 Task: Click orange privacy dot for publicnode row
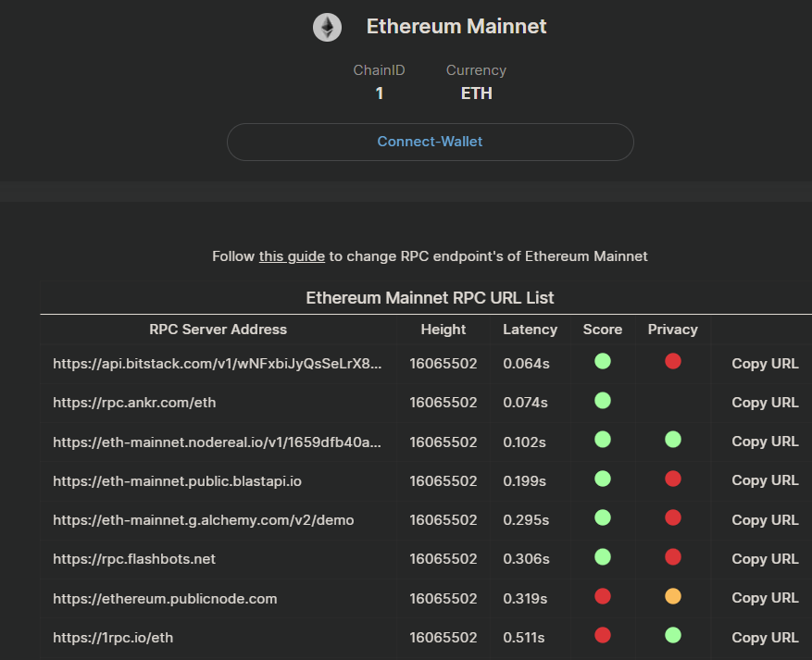(673, 596)
